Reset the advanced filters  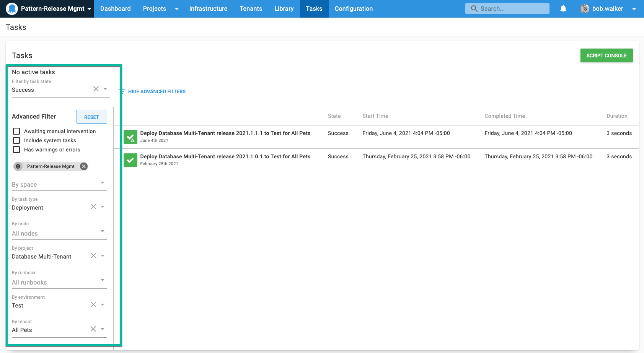point(91,117)
